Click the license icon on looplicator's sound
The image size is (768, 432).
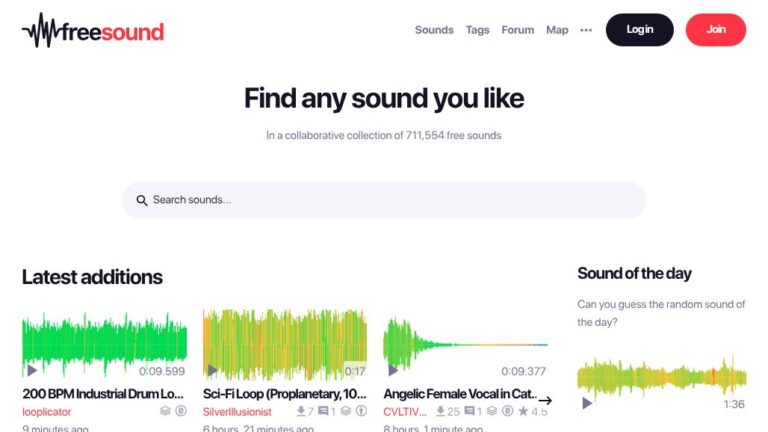tap(181, 411)
